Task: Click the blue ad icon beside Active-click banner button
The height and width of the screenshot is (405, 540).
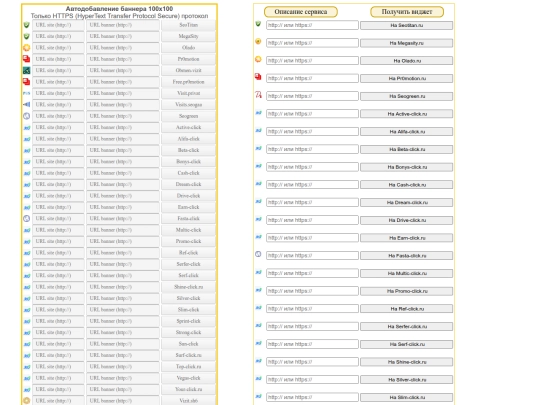Action: (x=27, y=128)
